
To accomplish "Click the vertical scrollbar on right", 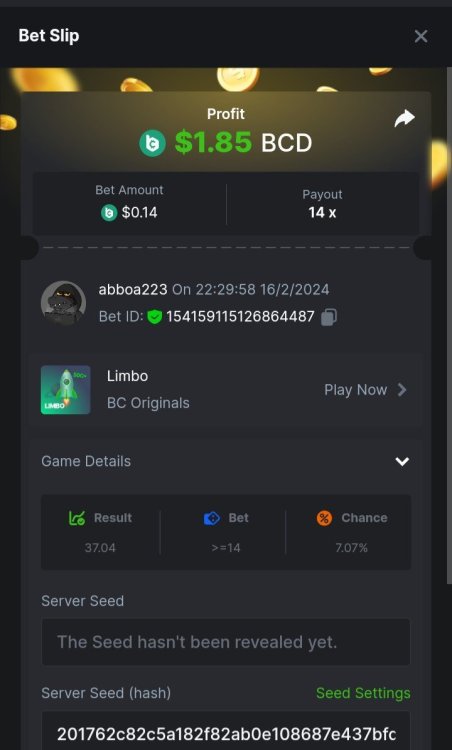I will (x=449, y=325).
